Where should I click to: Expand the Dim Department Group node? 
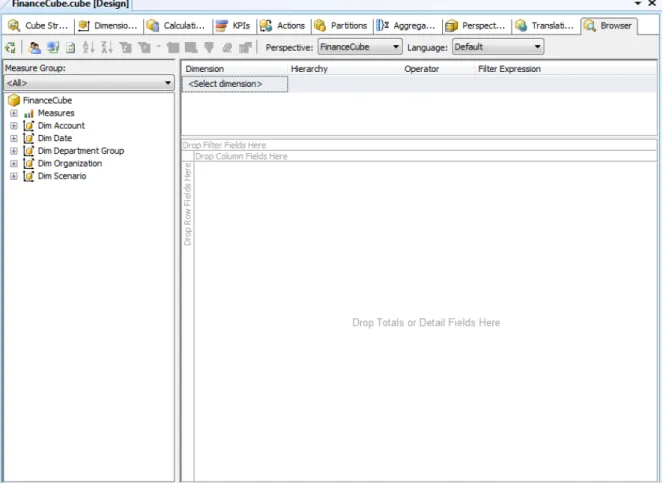click(x=14, y=151)
